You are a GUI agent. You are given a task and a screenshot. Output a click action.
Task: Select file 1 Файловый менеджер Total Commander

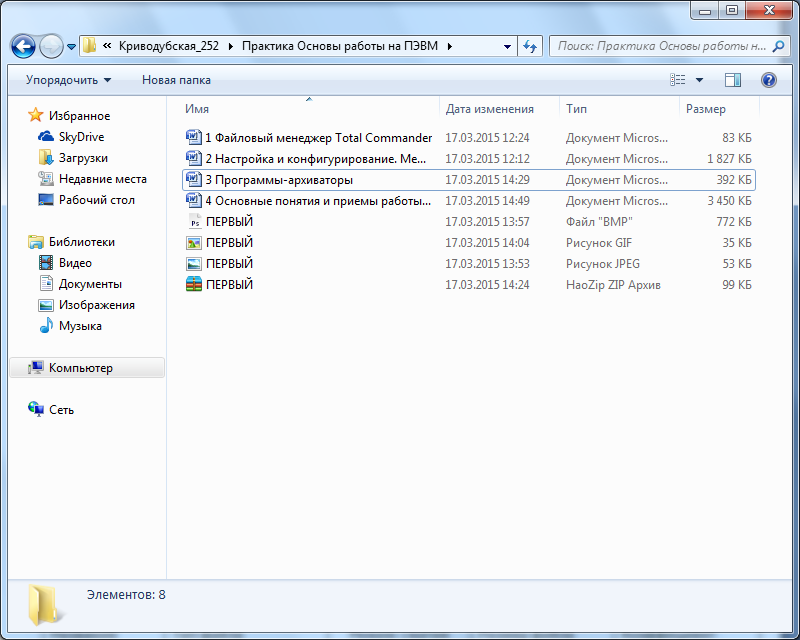coord(318,138)
